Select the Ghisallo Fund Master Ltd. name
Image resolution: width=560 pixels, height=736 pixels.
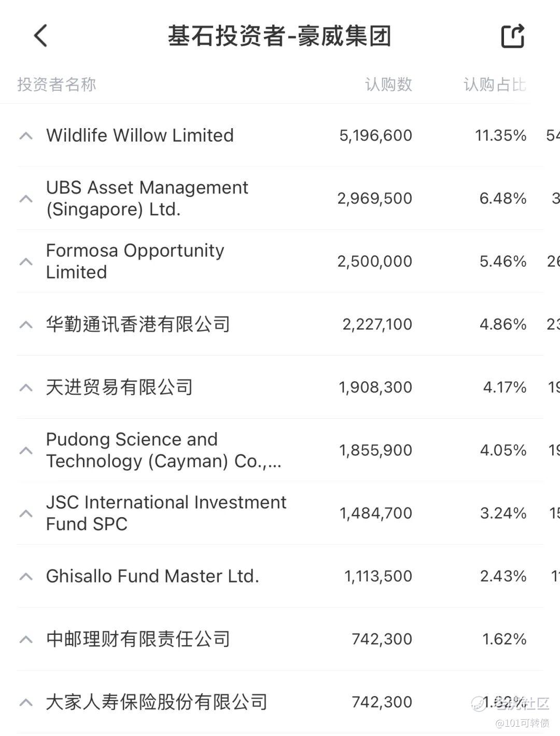pos(152,576)
